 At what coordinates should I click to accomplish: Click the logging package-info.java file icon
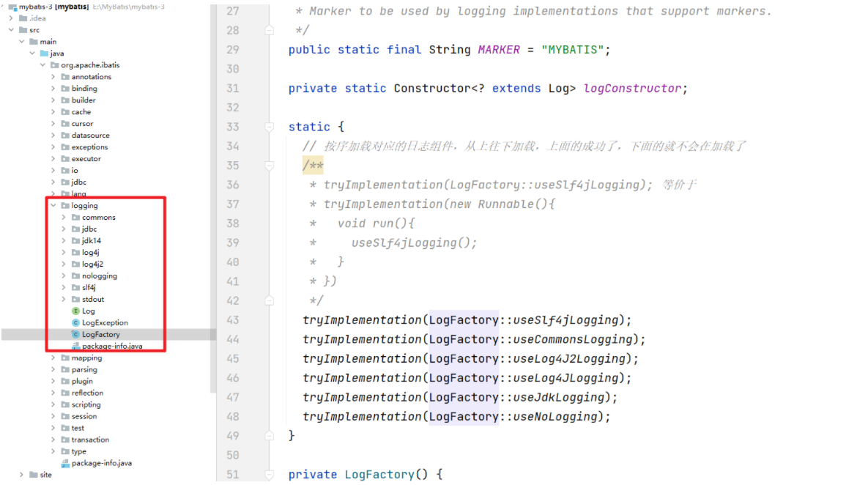click(x=76, y=346)
